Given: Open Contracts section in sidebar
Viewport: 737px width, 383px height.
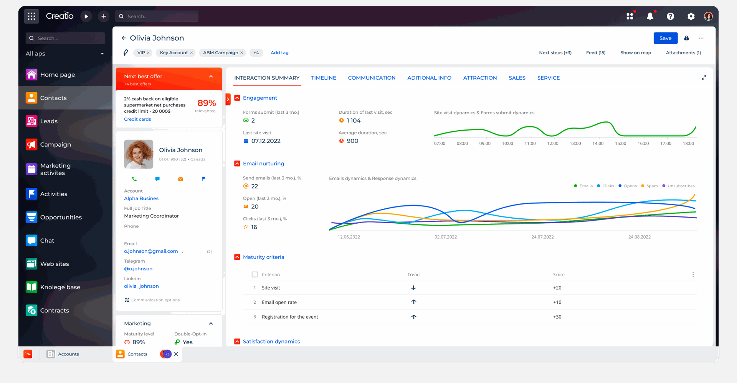Looking at the screenshot, I should [65, 310].
